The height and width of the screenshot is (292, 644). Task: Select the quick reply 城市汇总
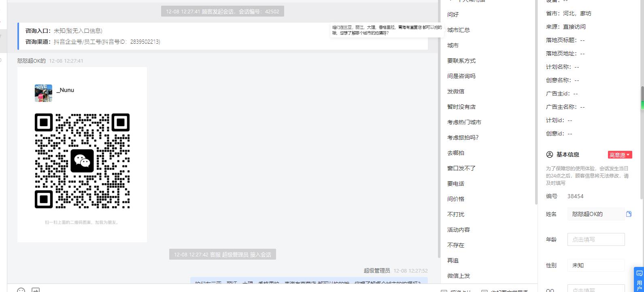459,30
